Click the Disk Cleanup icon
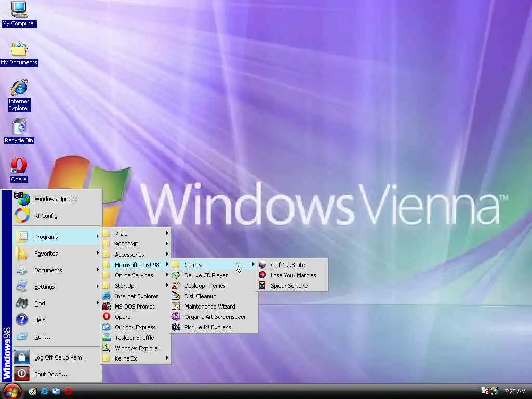This screenshot has width=532, height=399. point(176,296)
